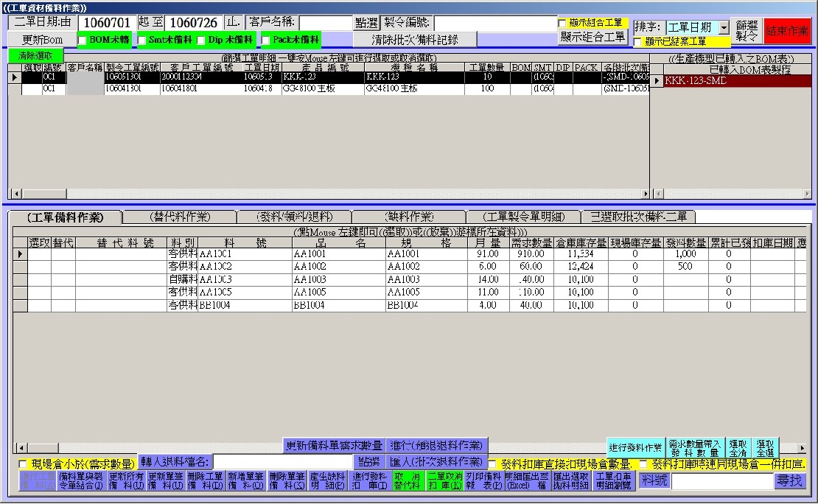Select material row AA1002
The width and height of the screenshot is (818, 504).
point(411,267)
